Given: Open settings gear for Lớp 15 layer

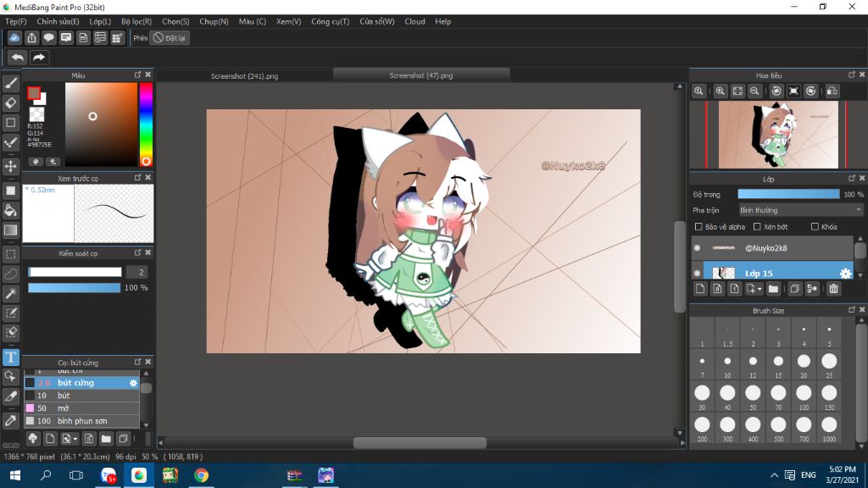Looking at the screenshot, I should click(x=845, y=274).
